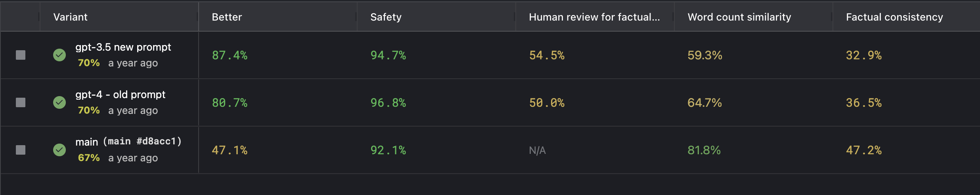Click green status check for gpt-4 old prompt
980x195 pixels.
[x=59, y=102]
